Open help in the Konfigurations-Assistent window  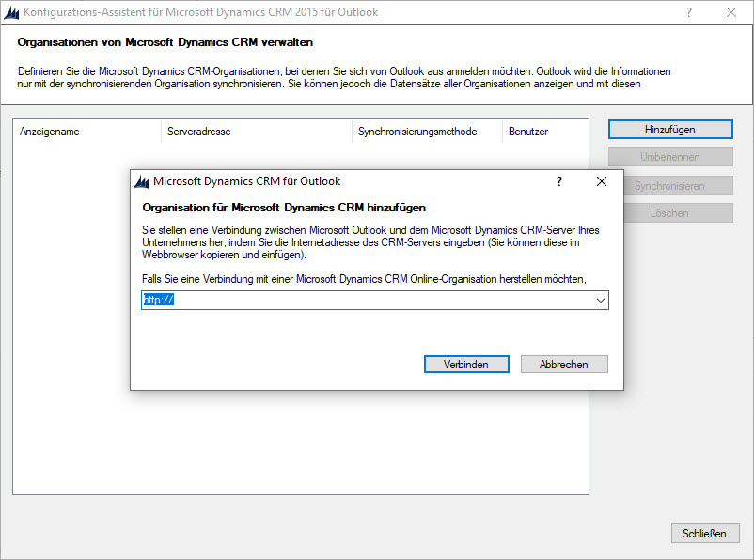689,12
